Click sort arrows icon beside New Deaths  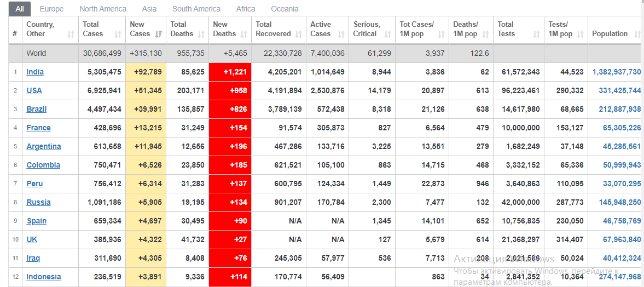coord(244,35)
